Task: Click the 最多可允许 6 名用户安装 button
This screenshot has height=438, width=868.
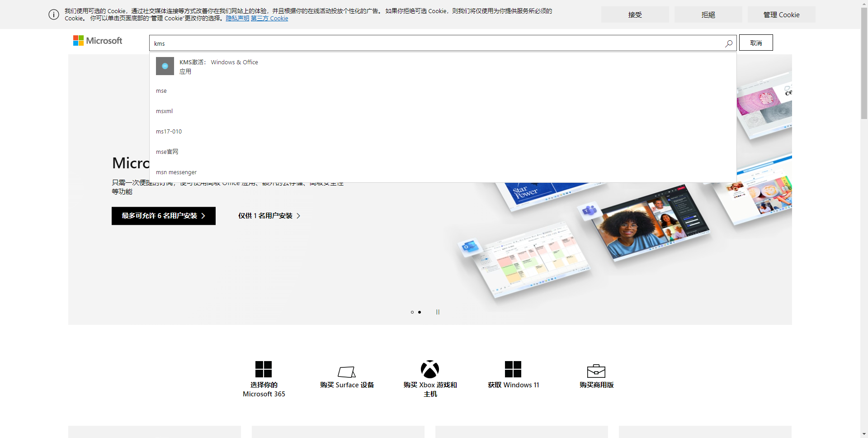Action: (x=164, y=216)
